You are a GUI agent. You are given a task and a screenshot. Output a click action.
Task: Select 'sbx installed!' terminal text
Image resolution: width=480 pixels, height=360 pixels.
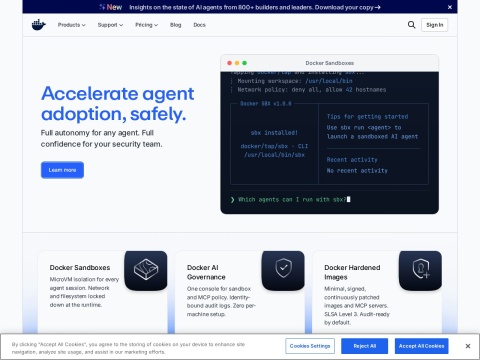tap(274, 133)
